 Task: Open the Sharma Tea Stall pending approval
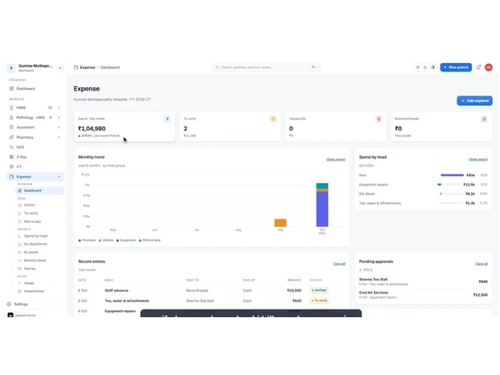pyautogui.click(x=423, y=282)
